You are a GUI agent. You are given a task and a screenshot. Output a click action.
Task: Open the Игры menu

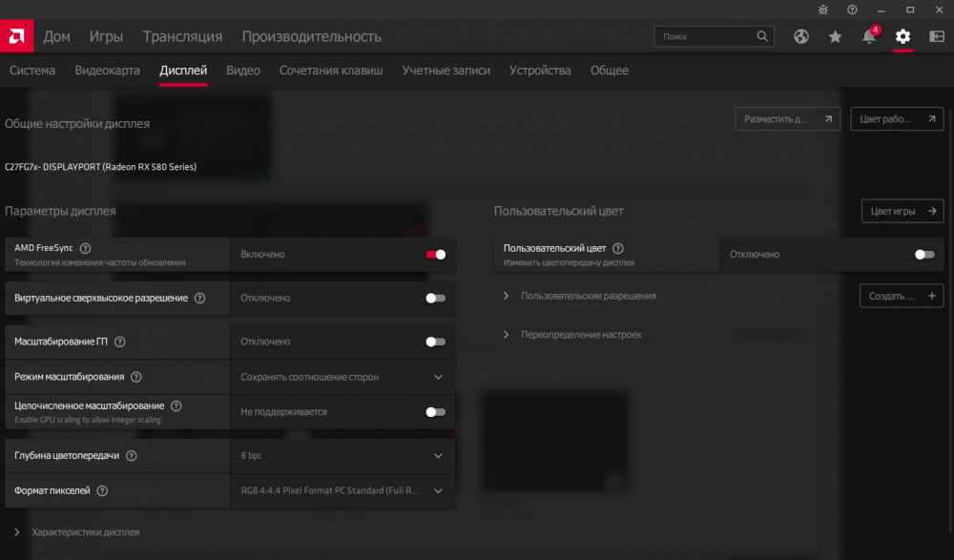[106, 36]
